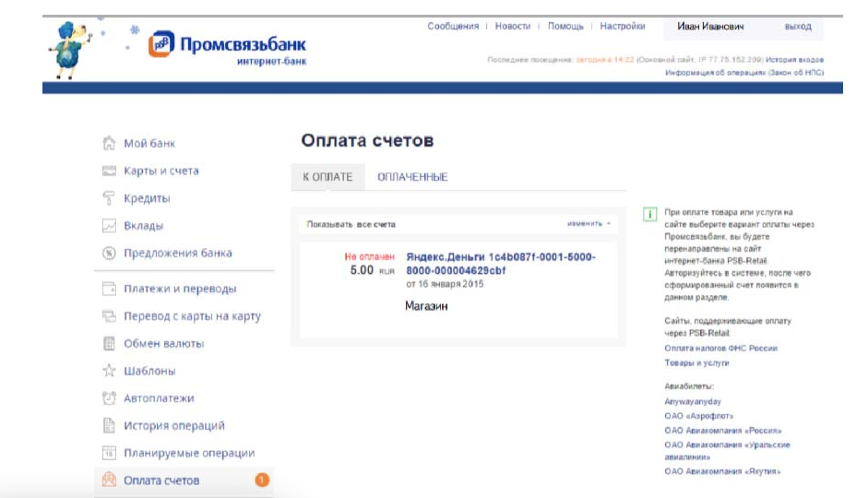
Task: Expand the изменить filter dropdown
Action: coord(589,223)
